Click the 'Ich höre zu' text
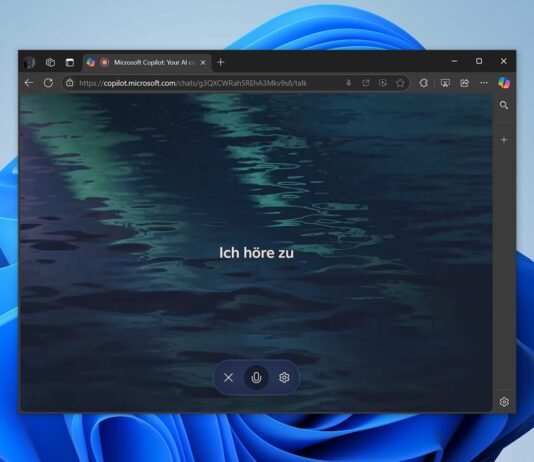This screenshot has width=534, height=462. 256,253
